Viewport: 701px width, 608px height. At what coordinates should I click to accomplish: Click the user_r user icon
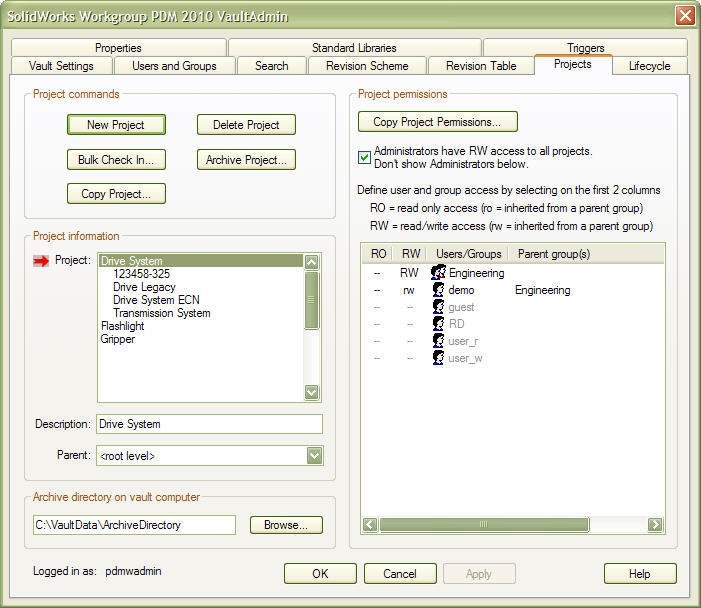[x=438, y=341]
